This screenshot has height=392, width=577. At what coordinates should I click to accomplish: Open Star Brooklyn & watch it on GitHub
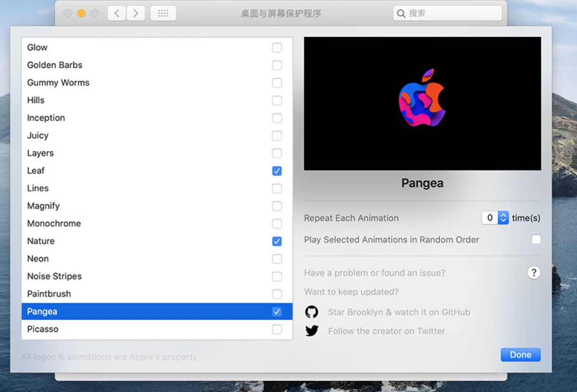coord(399,312)
